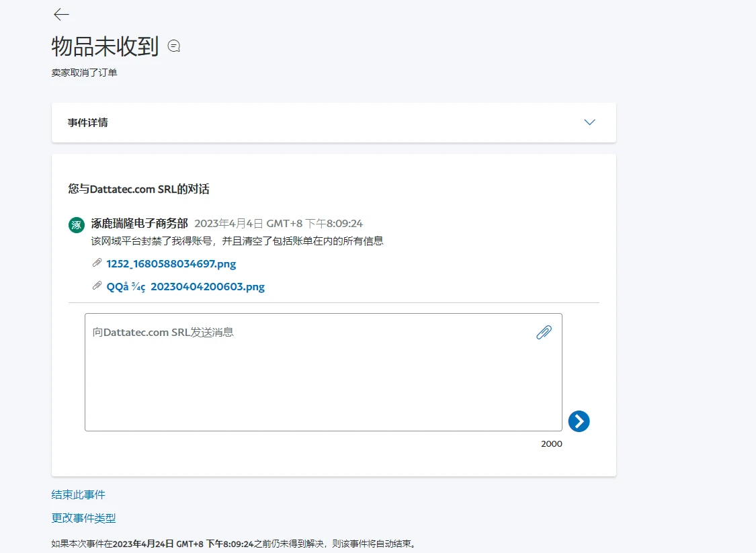Click the 您与Dattatec.com SRL的对话 heading
The height and width of the screenshot is (553, 756).
pos(138,189)
